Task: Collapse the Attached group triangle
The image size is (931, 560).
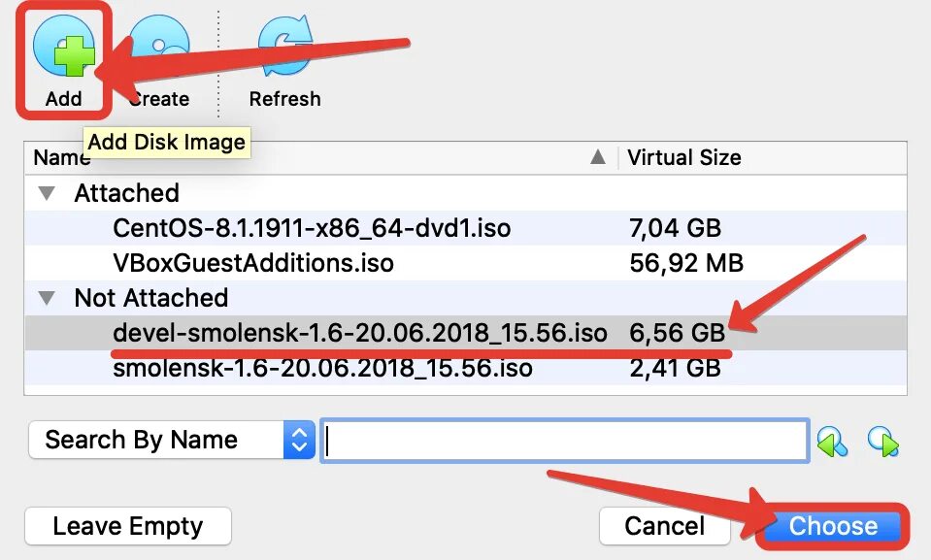Action: pos(47,193)
